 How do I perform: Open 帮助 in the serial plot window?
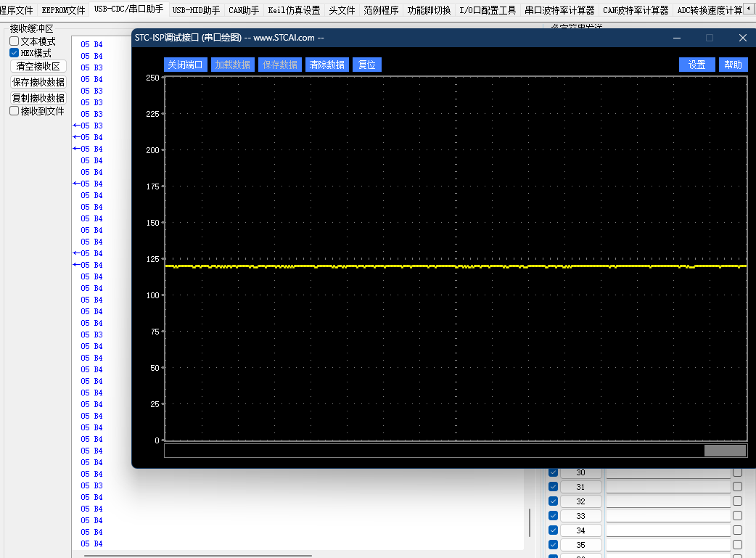tap(733, 65)
